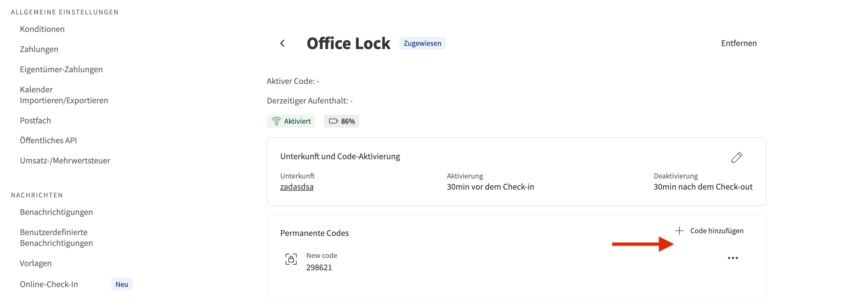Click the plus icon to add code
Screen dimensions: 868x307
click(x=679, y=231)
